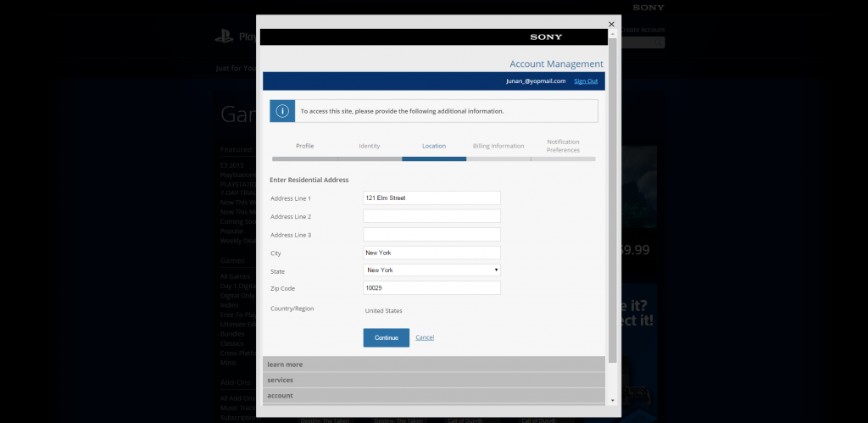
Task: Open the Billing Information step tab
Action: (x=498, y=146)
